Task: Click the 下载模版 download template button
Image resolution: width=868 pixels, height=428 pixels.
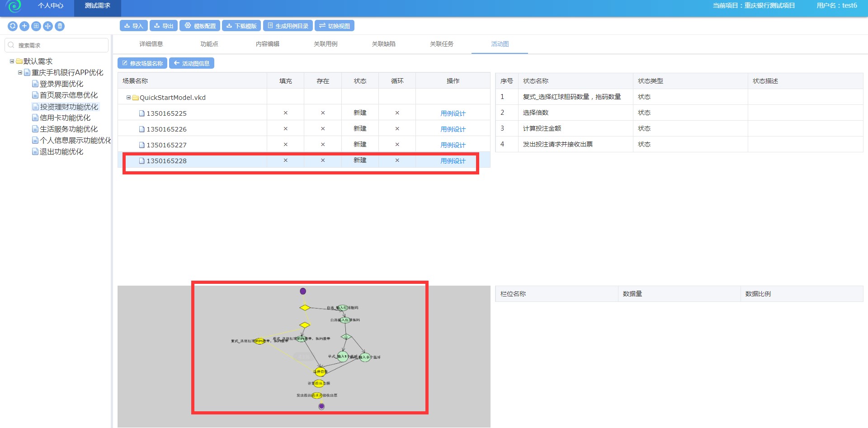Action: tap(241, 26)
